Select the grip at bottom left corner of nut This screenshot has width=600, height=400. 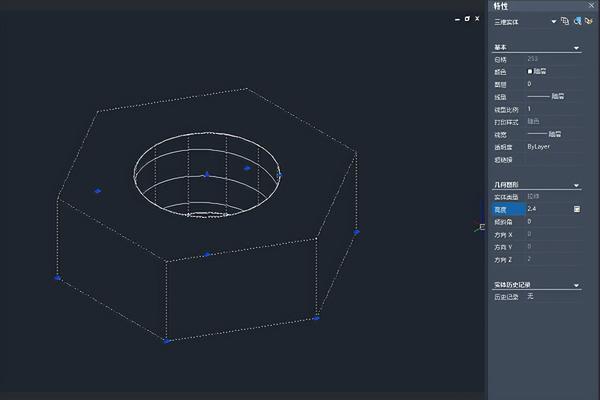pos(57,278)
